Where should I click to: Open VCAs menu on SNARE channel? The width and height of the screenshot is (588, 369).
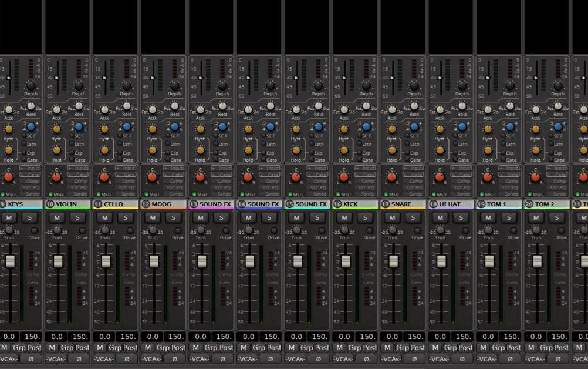[391, 359]
